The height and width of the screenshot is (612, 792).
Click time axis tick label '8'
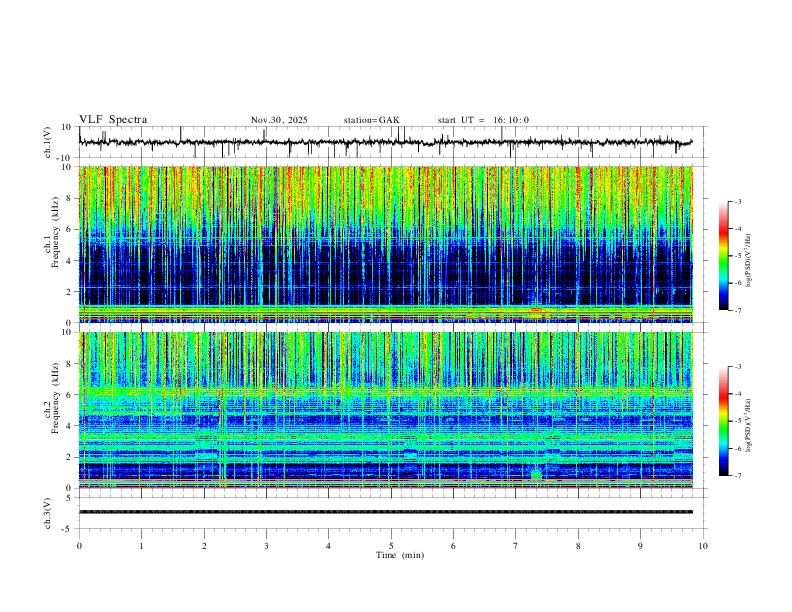pos(578,546)
